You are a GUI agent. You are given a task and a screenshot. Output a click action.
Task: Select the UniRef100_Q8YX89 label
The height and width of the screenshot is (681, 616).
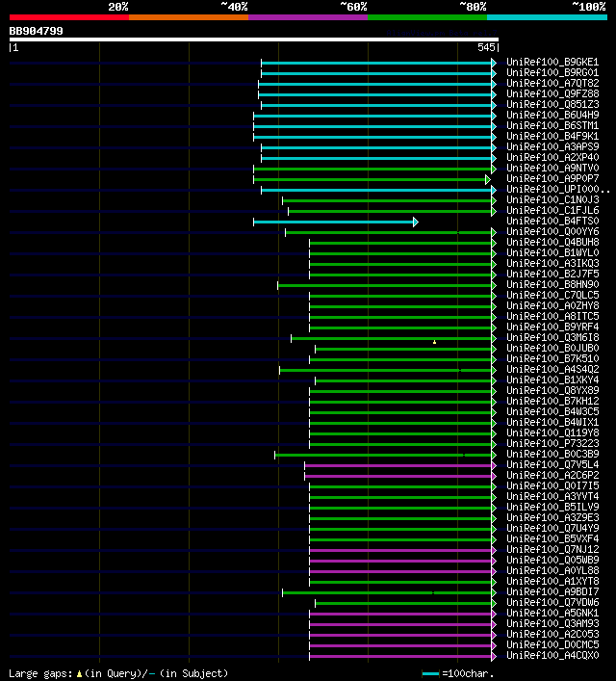[x=552, y=390]
